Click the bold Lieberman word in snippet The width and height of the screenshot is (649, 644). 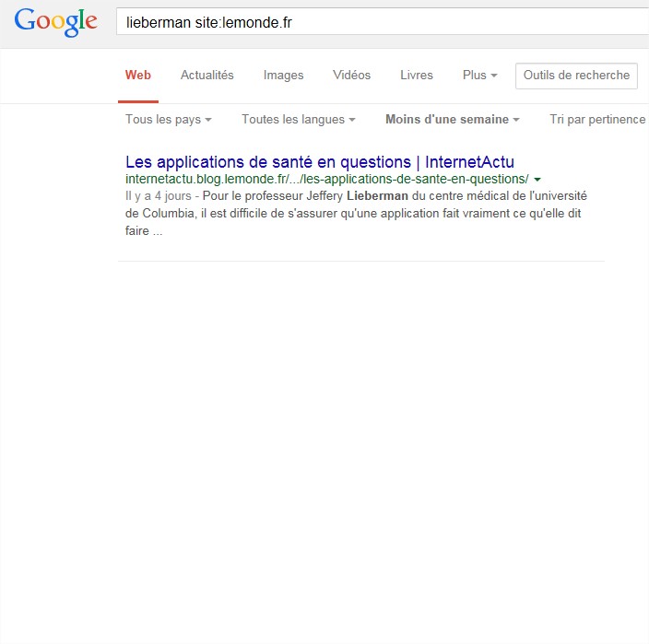click(377, 196)
